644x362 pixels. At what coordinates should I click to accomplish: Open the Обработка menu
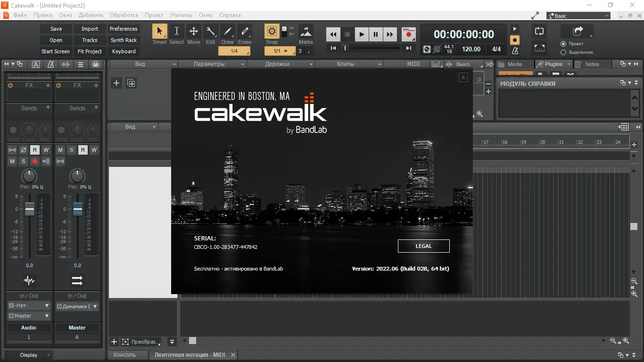pos(124,15)
